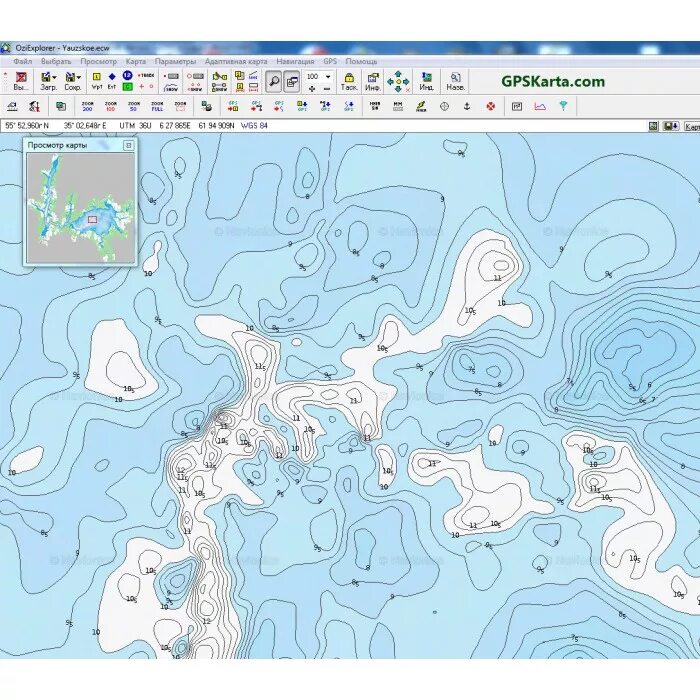Open the Загр. load button
Screen dimensions: 700x700
(x=46, y=81)
